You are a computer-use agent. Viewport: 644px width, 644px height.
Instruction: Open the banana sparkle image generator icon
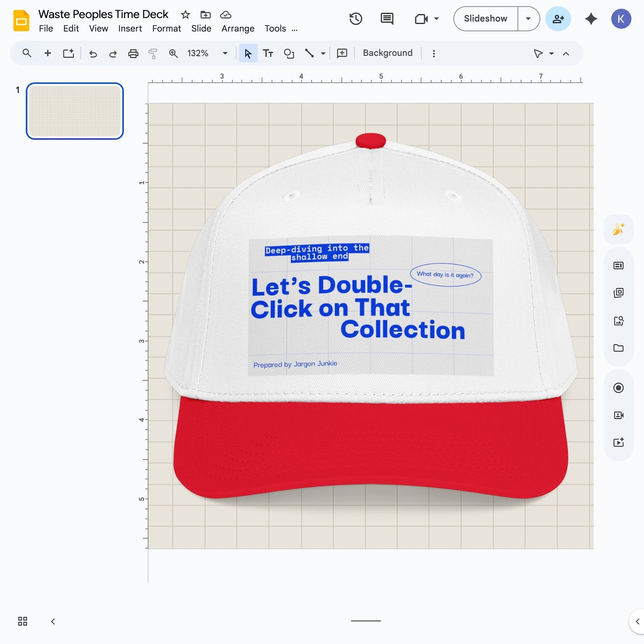pos(619,229)
